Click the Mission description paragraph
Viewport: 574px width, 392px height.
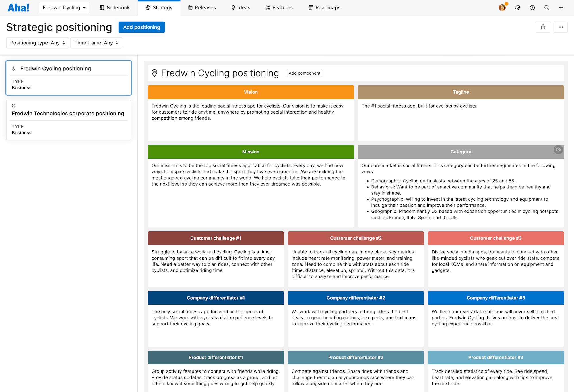point(249,175)
